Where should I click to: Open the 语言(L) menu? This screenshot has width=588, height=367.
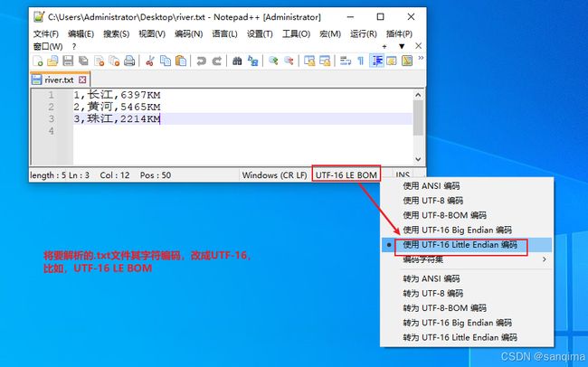point(224,34)
